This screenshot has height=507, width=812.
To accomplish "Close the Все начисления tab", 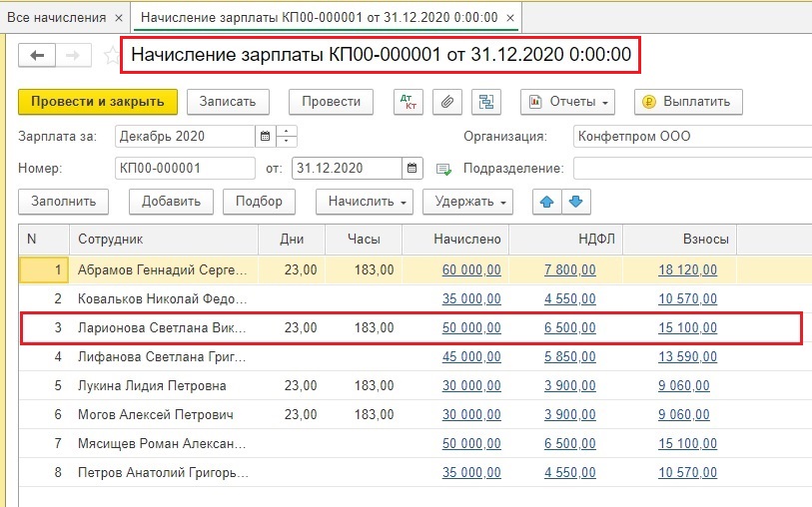I will 119,18.
